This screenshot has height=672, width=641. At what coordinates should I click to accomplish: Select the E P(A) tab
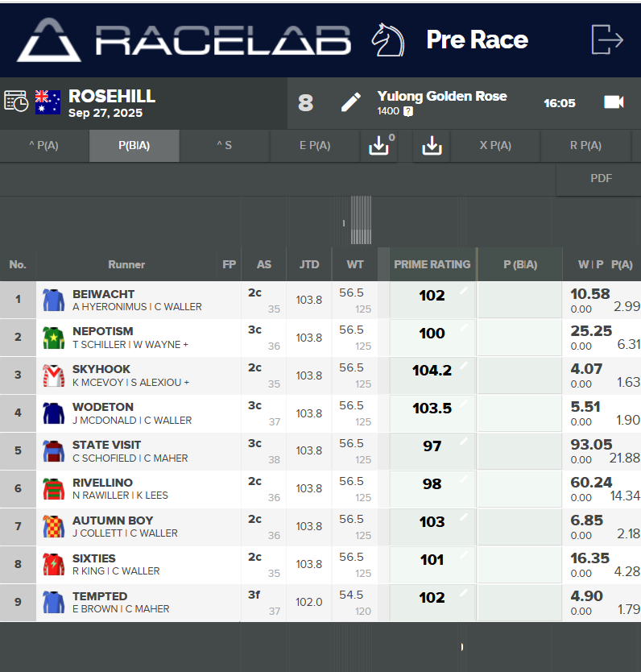tap(315, 146)
